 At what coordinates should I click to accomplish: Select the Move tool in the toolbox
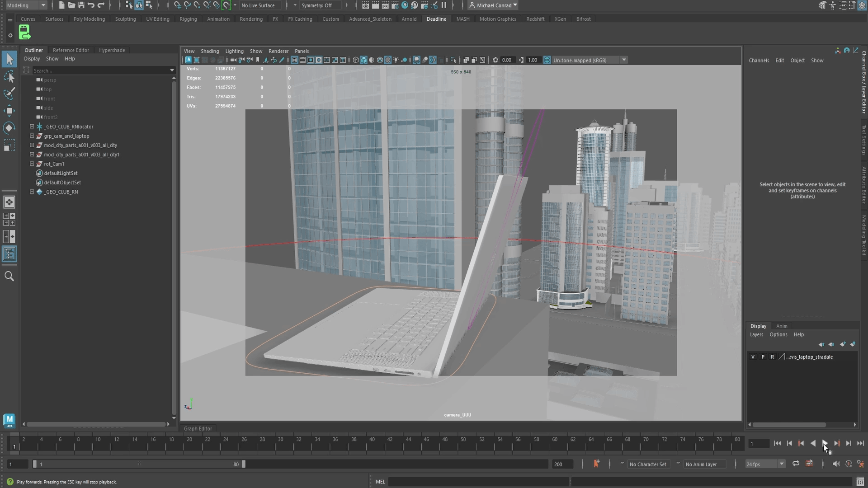click(9, 111)
